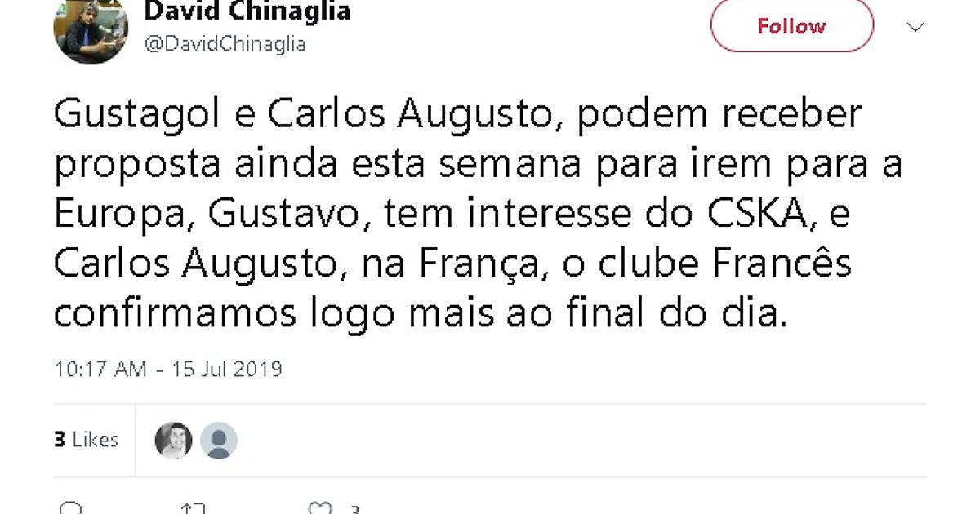Click the word Europa in the tweet
The image size is (980, 514).
(125, 215)
